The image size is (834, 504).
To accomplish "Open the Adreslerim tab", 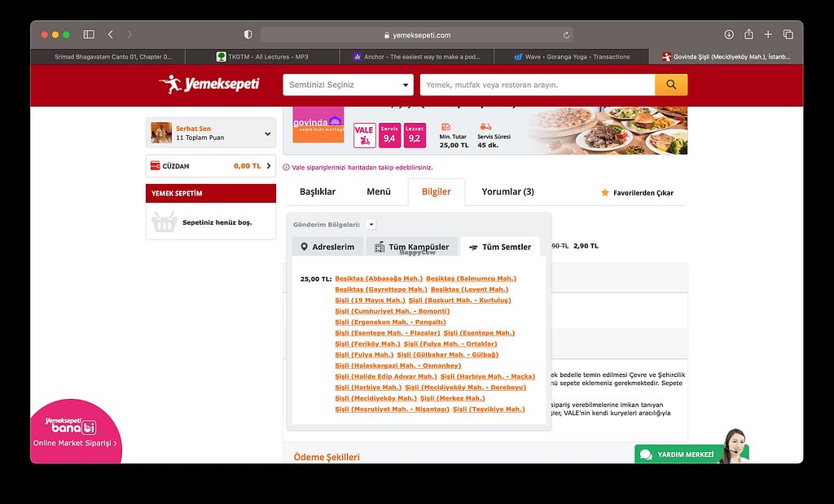I will (327, 247).
